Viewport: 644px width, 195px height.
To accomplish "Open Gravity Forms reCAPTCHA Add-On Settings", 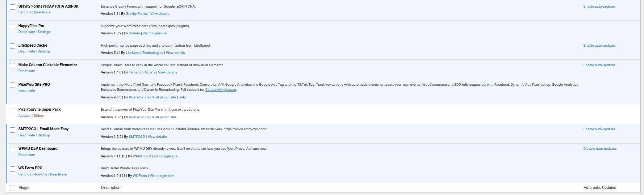I will click(x=25, y=12).
